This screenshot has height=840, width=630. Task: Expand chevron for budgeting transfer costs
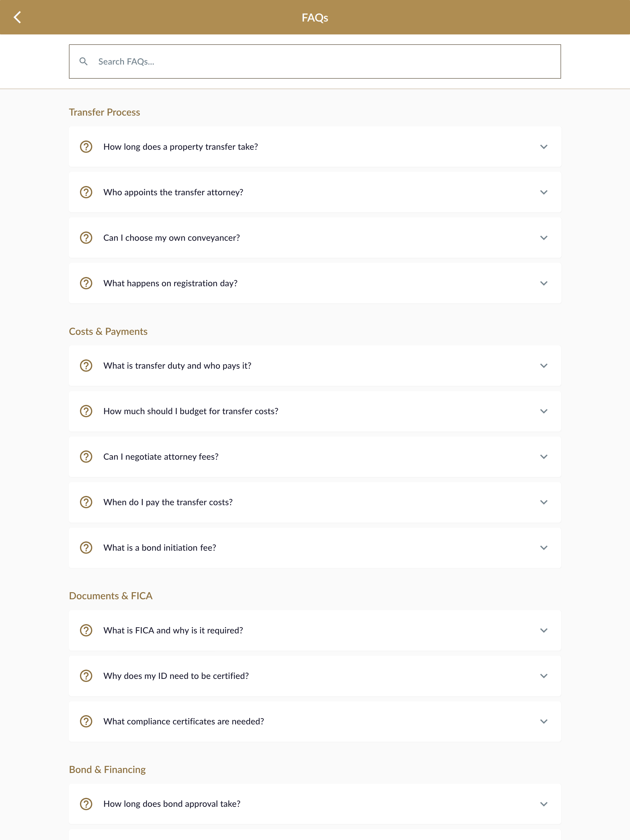point(544,411)
